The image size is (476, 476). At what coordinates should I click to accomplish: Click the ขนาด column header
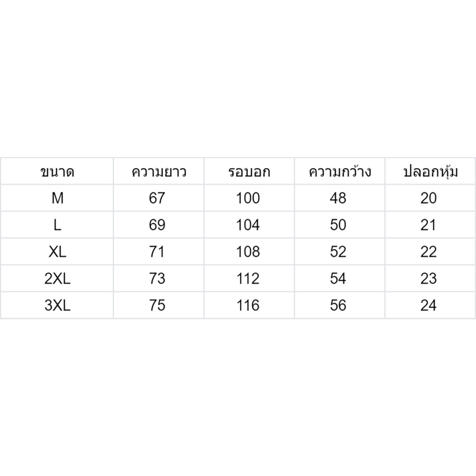coord(57,172)
